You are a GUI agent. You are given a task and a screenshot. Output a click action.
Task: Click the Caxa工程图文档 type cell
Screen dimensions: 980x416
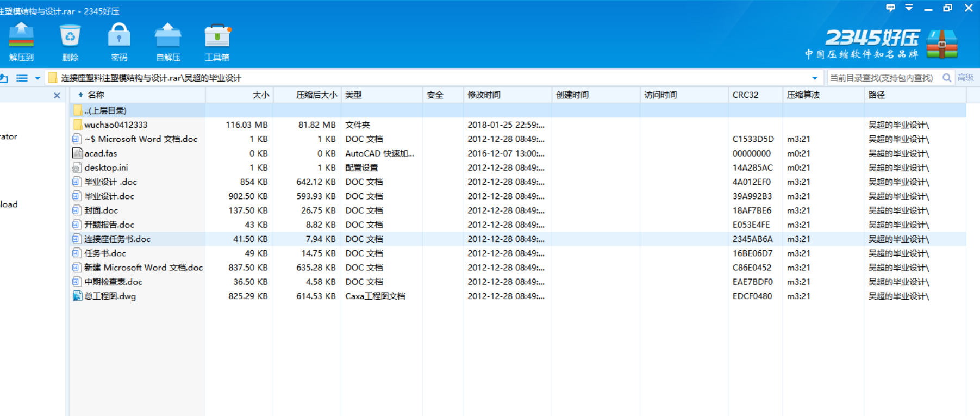click(x=375, y=296)
